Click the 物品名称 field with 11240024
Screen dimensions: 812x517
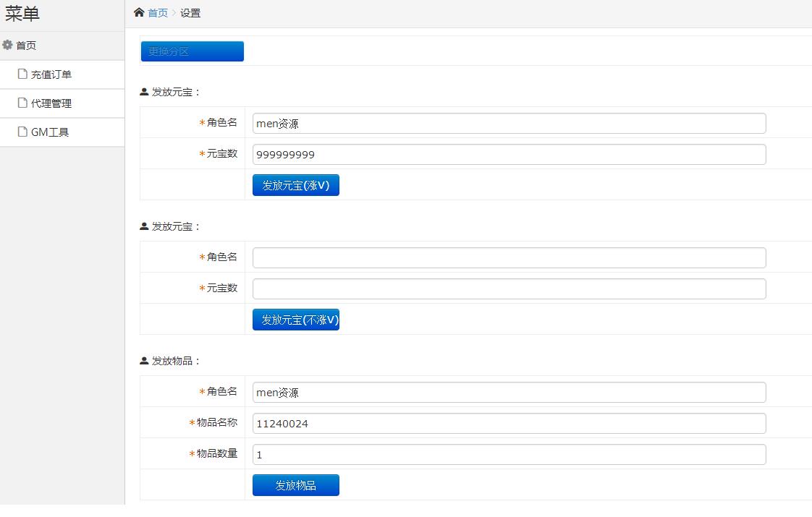509,424
